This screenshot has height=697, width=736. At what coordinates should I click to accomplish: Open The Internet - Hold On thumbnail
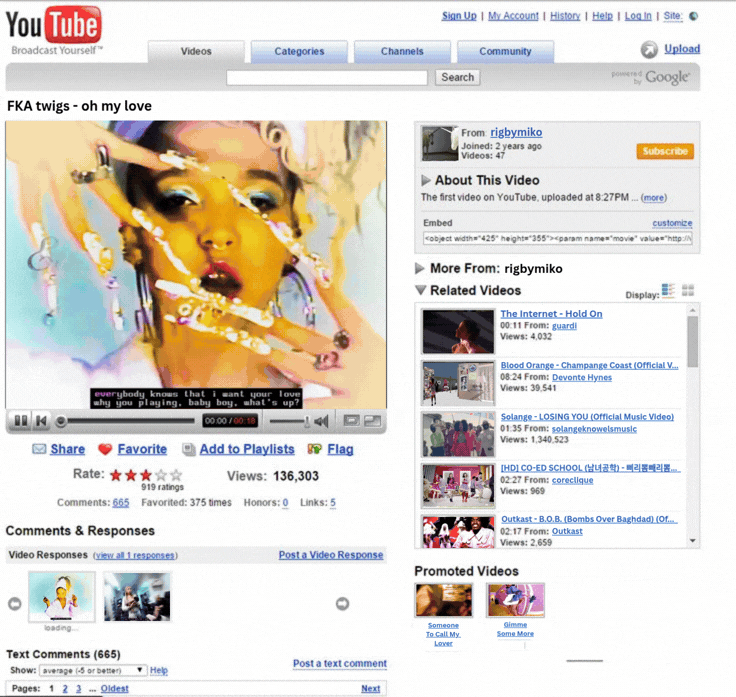(458, 331)
